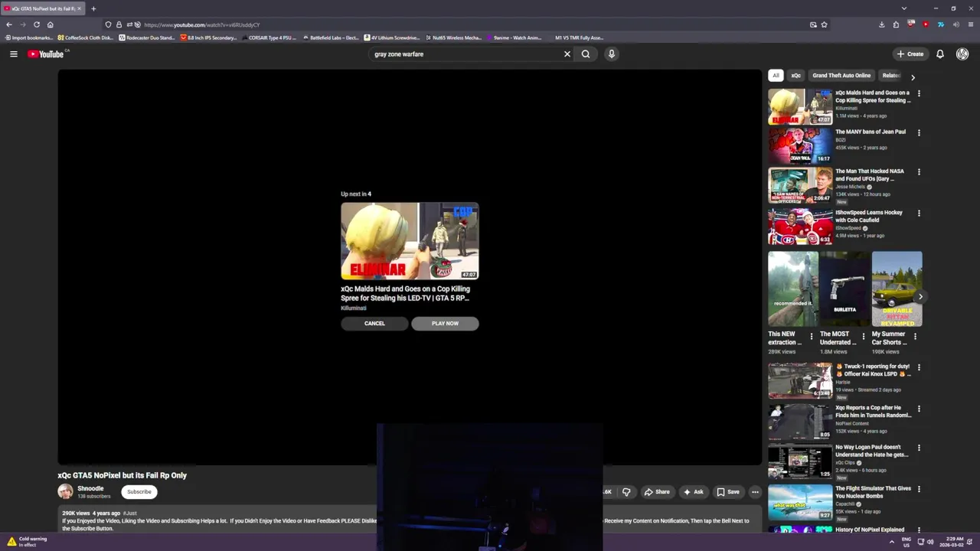Close the xQc GTA5 NoPixel tab
The image size is (980, 551).
click(x=79, y=8)
